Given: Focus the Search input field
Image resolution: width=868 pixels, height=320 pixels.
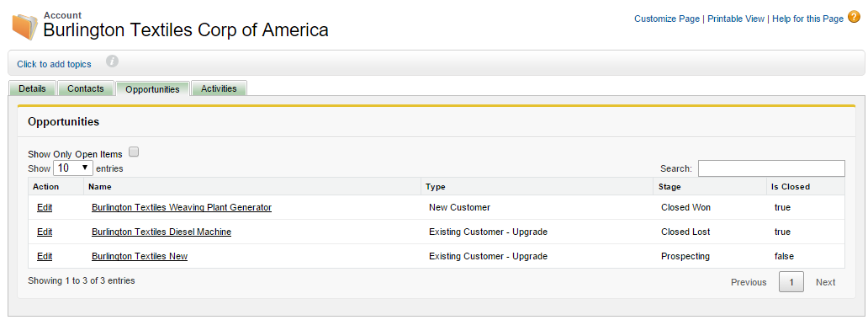Looking at the screenshot, I should tap(771, 168).
